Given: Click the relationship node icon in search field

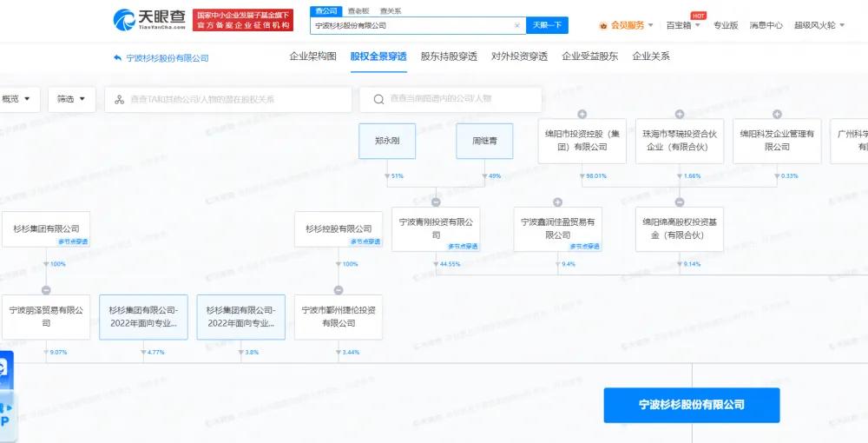Looking at the screenshot, I should click(119, 100).
